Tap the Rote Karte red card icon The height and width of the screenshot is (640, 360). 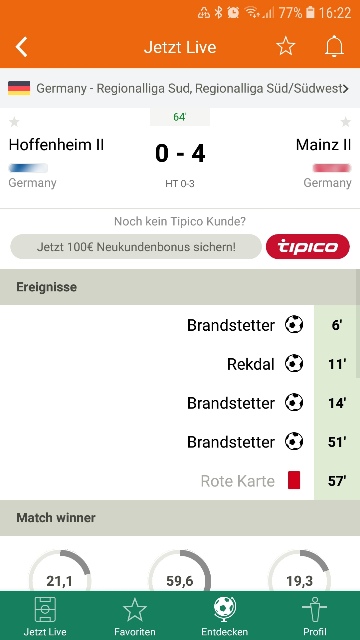(x=294, y=480)
